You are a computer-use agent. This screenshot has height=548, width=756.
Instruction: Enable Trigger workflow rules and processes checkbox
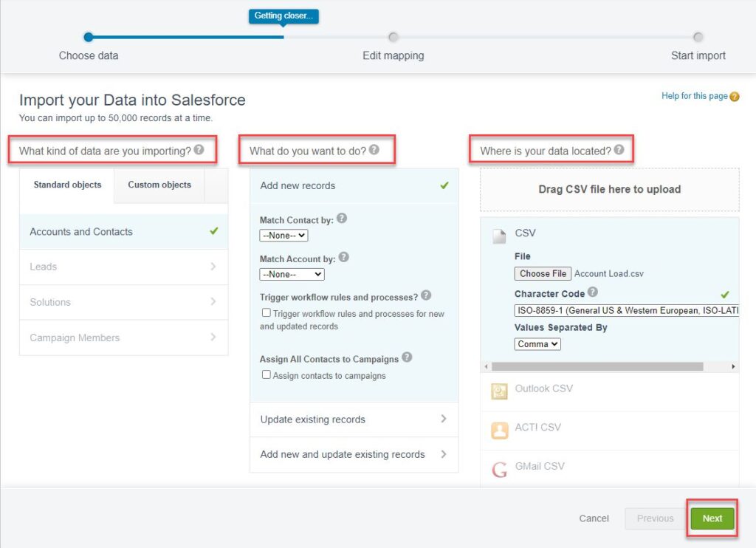(x=266, y=312)
